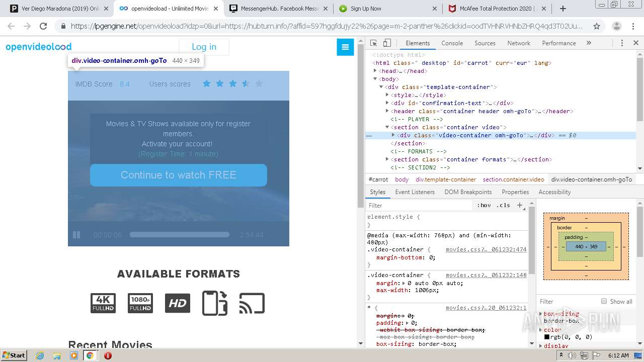This screenshot has width=644, height=362.
Task: Click Continue to watch FREE button
Action: tap(179, 175)
